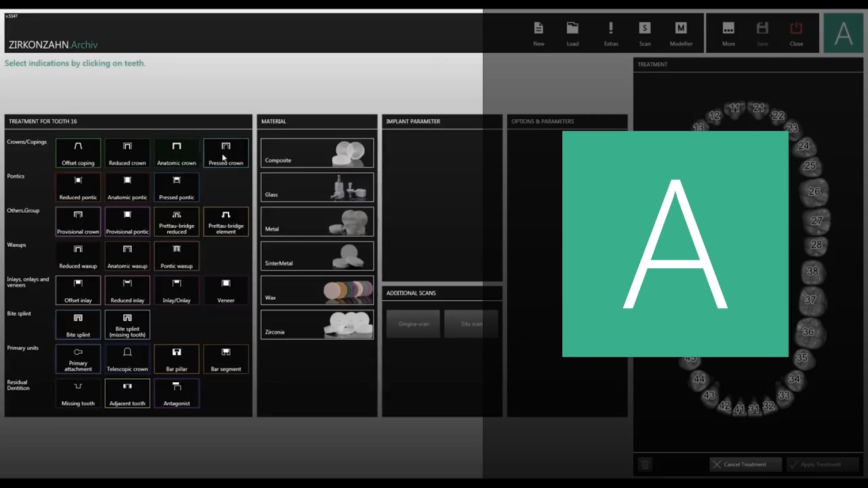Image resolution: width=868 pixels, height=488 pixels.
Task: Click the Situ scan button
Action: (x=471, y=324)
